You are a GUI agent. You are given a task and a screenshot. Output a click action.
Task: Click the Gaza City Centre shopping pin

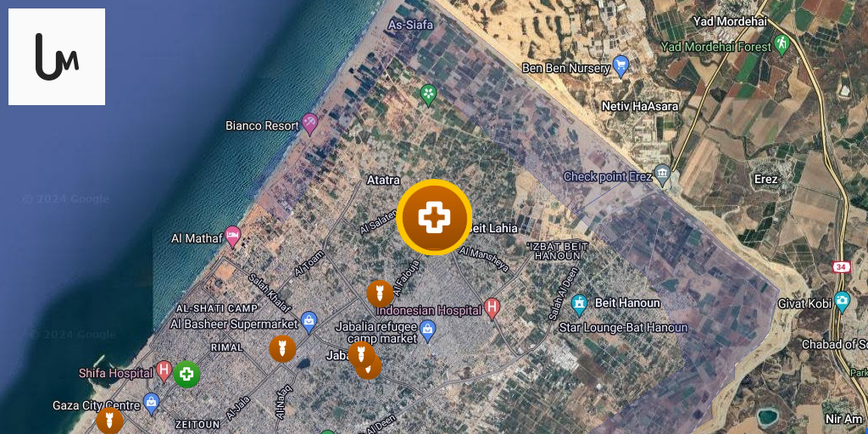coord(151,403)
